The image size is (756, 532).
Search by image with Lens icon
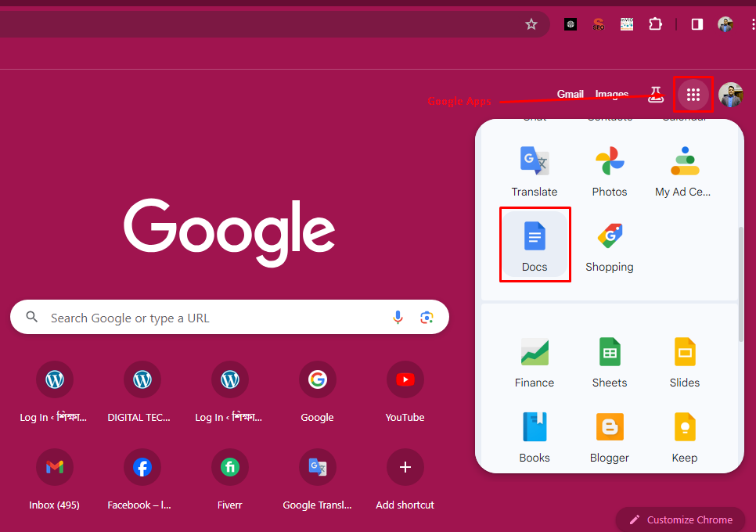[x=427, y=317]
